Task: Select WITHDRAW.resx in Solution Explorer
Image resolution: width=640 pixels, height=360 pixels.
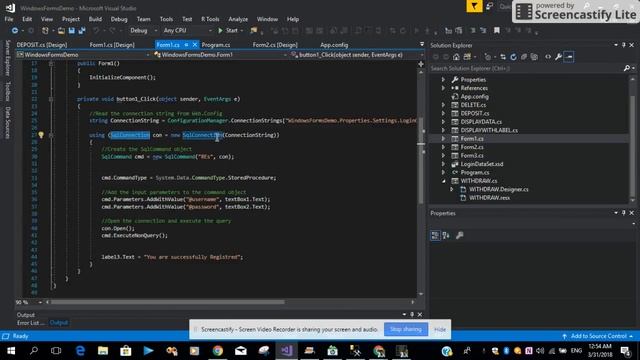Action: click(x=489, y=198)
